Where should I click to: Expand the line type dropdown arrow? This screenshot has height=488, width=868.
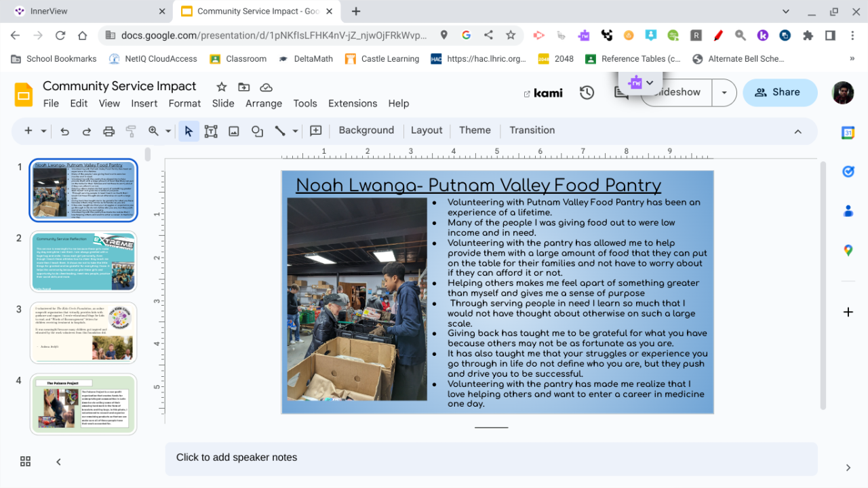click(295, 131)
